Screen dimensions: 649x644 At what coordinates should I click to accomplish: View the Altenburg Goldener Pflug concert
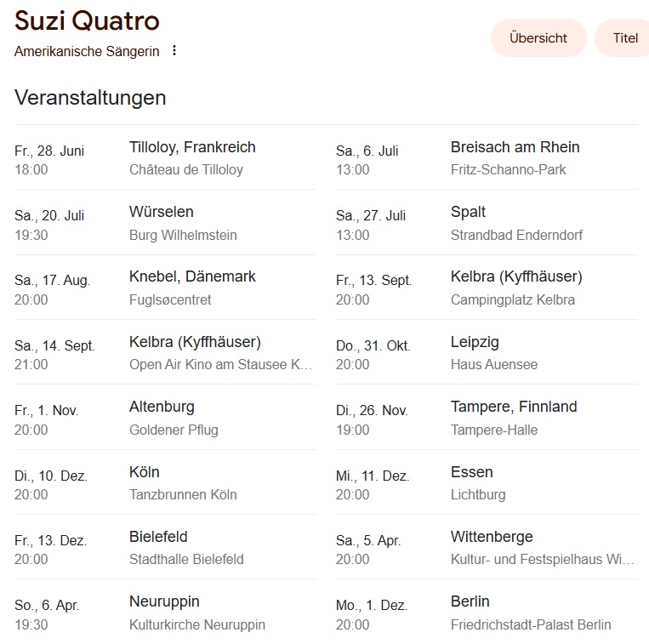(x=174, y=418)
